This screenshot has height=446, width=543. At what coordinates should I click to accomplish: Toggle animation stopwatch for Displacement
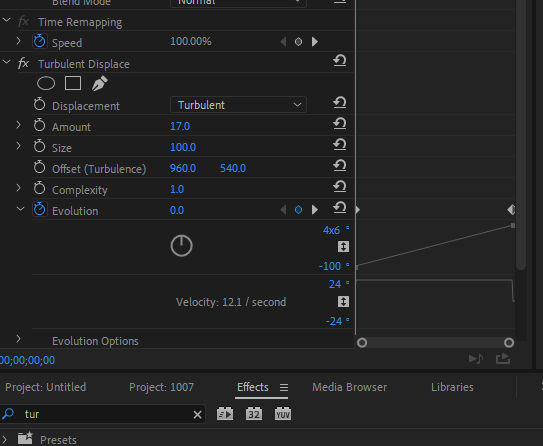[39, 105]
